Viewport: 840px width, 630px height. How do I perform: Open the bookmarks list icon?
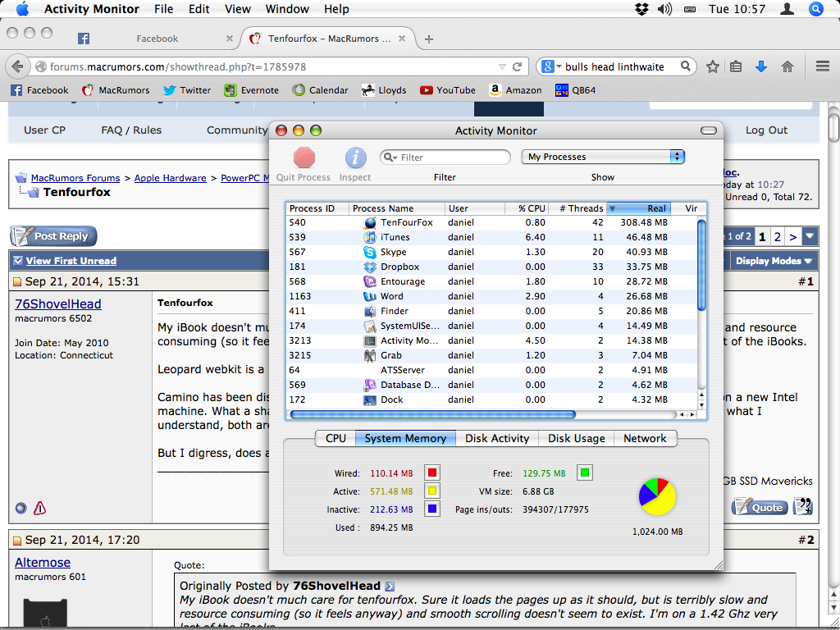[736, 67]
